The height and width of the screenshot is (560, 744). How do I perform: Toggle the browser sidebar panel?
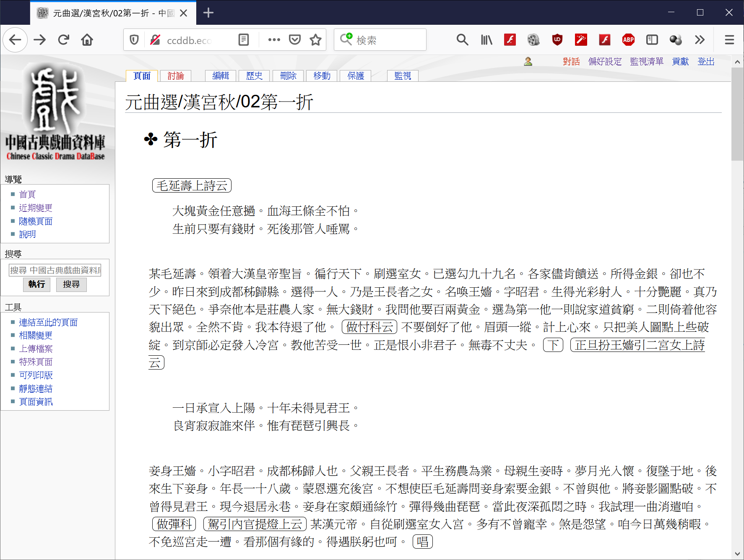pos(652,40)
